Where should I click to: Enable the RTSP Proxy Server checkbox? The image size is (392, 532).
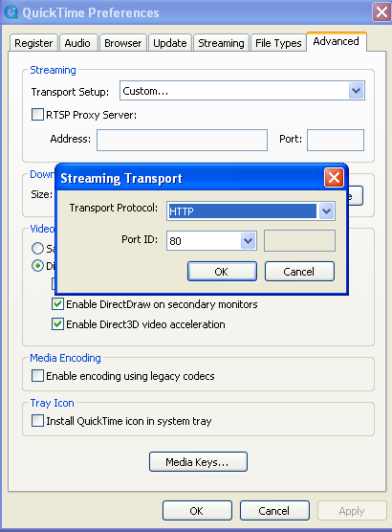point(37,115)
